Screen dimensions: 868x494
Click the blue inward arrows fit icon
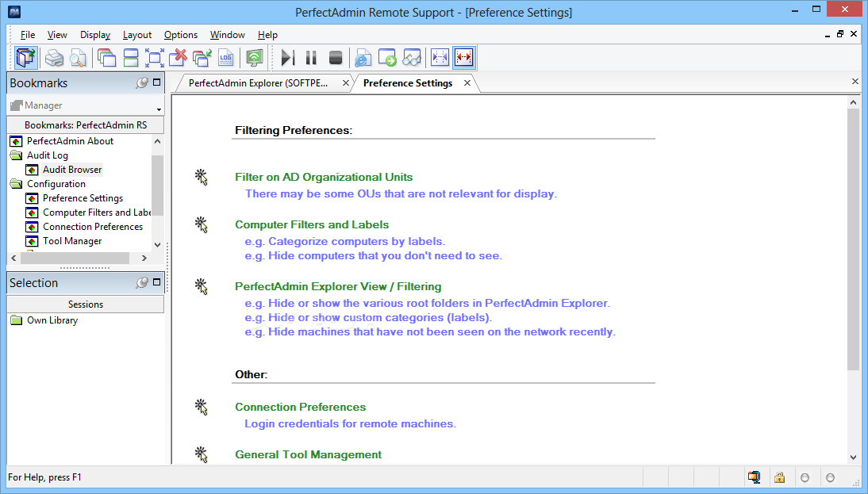point(440,58)
